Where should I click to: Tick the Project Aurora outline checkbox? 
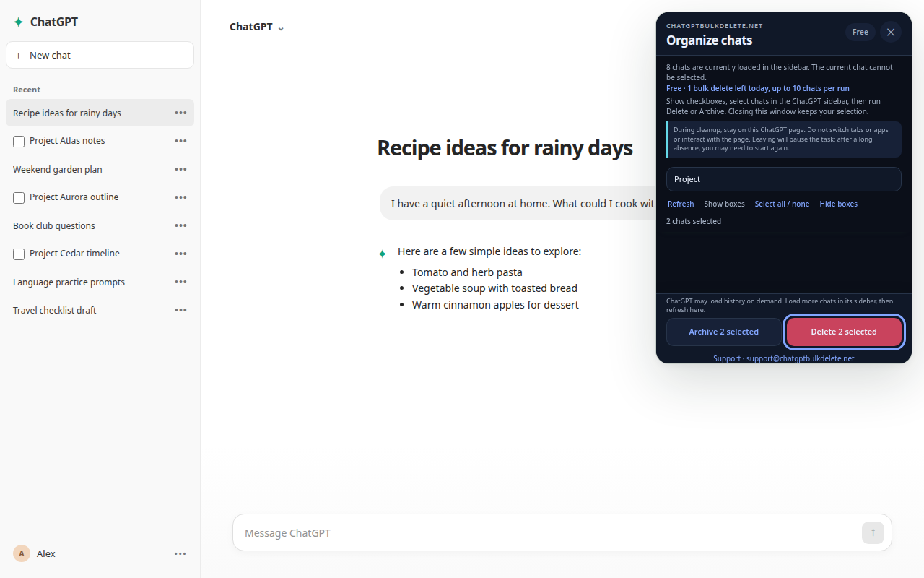click(x=19, y=198)
